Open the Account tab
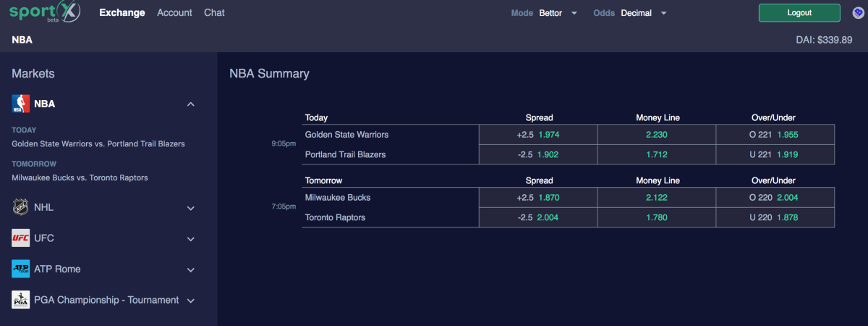The width and height of the screenshot is (868, 326). tap(174, 13)
